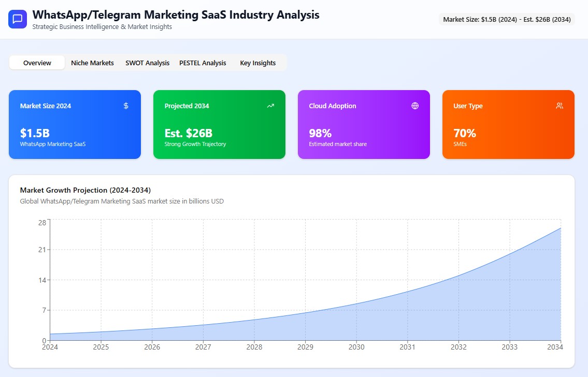Click the users icon on User Type card
This screenshot has width=588, height=377.
(560, 106)
